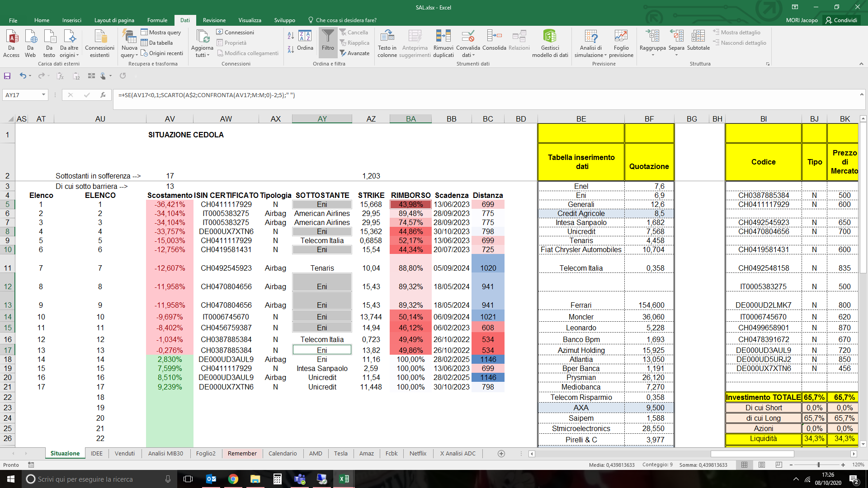The height and width of the screenshot is (488, 868).
Task: Click the zoom out minus button
Action: coord(791,465)
